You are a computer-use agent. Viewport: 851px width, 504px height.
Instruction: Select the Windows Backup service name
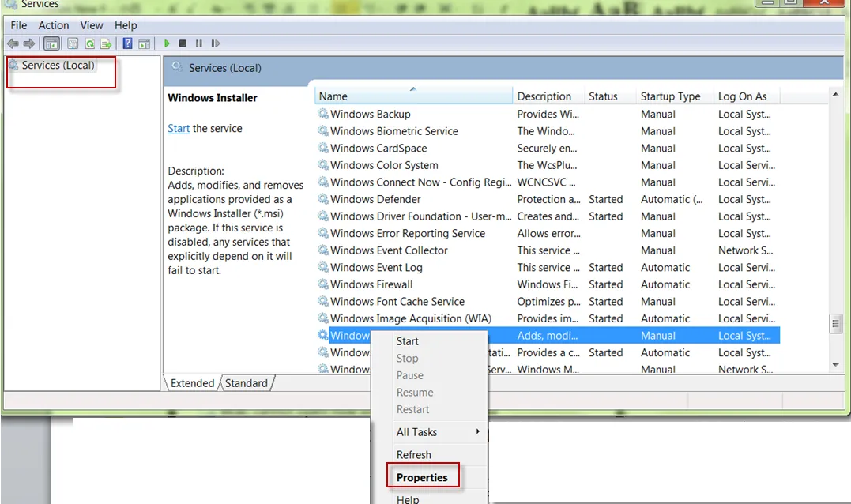click(370, 114)
